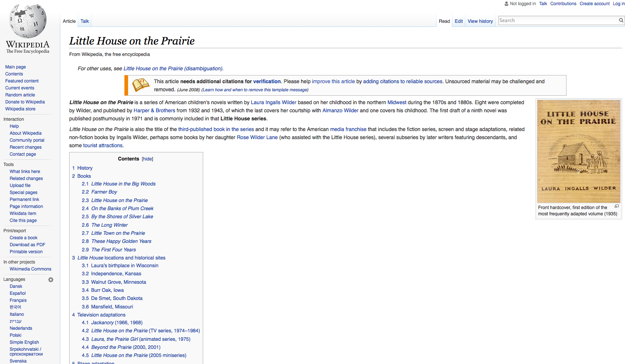This screenshot has width=625, height=364.
Task: Select the Random article sidebar entry
Action: [20, 95]
